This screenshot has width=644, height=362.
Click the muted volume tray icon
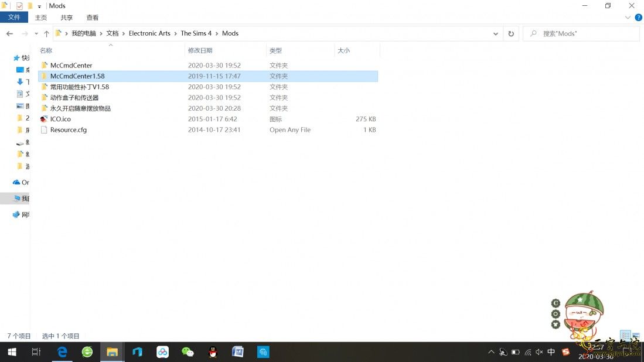(539, 351)
